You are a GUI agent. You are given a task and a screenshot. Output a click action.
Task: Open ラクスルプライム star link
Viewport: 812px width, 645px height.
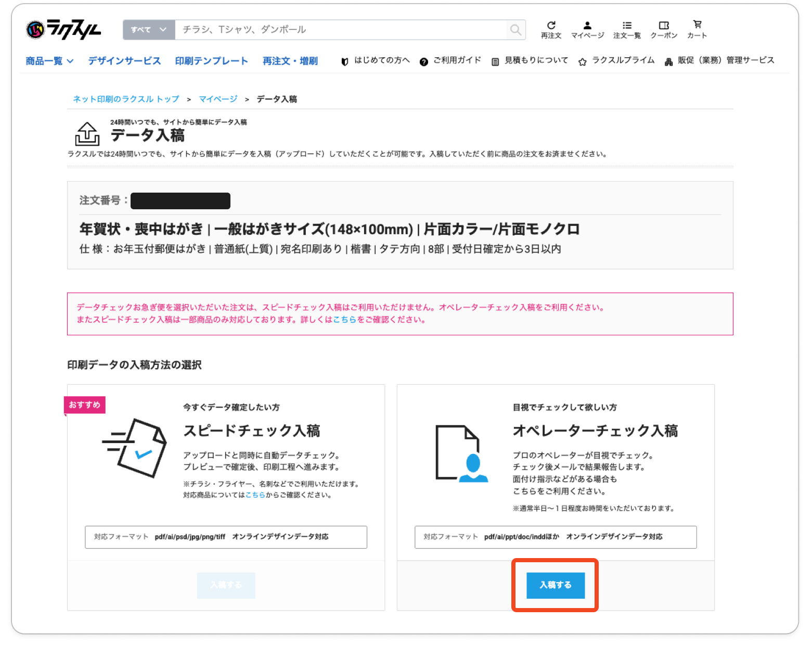click(x=616, y=60)
